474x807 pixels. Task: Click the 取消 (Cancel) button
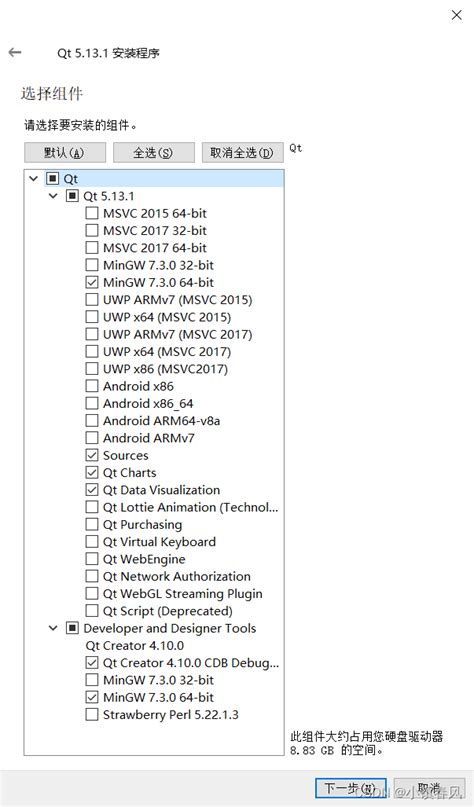tap(429, 788)
